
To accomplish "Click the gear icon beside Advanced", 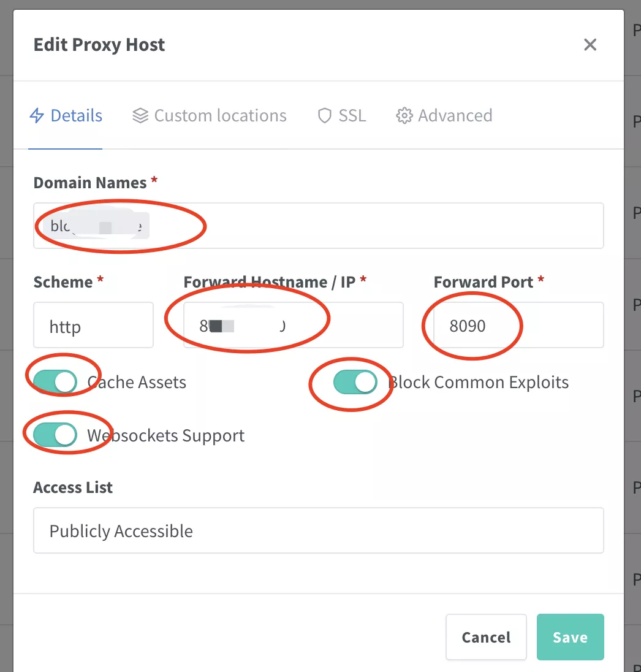I will point(404,116).
